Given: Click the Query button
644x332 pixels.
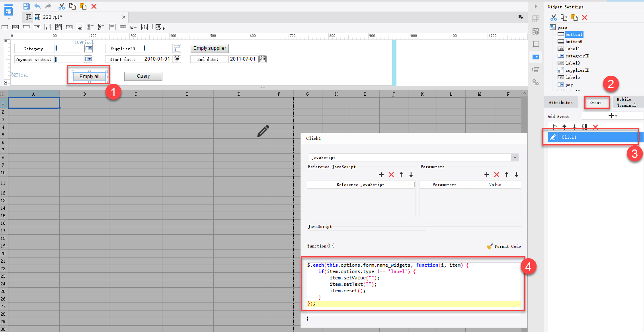Looking at the screenshot, I should click(x=143, y=76).
